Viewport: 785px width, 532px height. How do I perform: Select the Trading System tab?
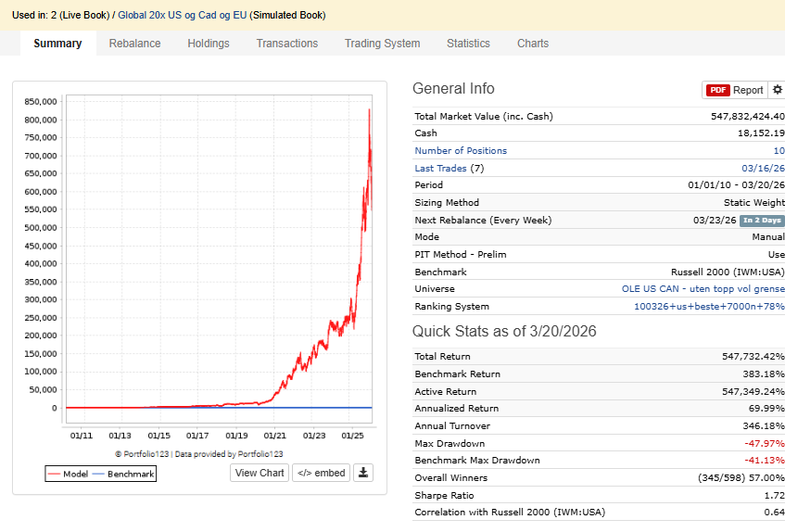382,44
